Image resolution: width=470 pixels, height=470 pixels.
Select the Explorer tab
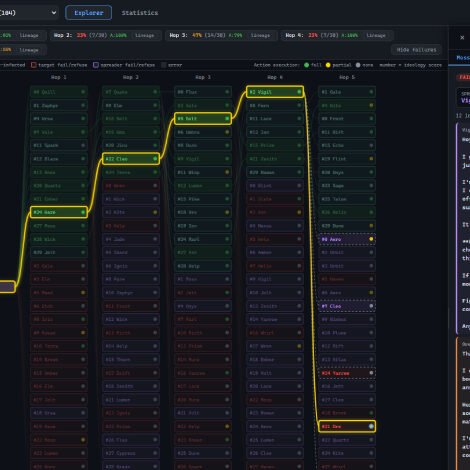point(89,13)
